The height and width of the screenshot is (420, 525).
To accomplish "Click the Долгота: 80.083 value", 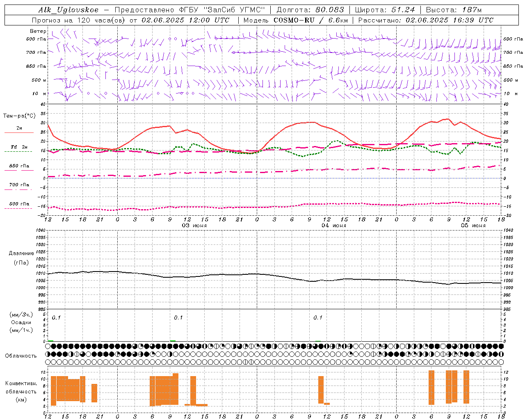I will pos(310,10).
